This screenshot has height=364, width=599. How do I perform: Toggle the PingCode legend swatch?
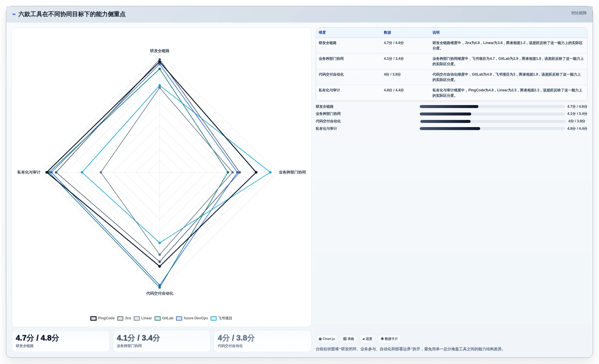(94, 318)
